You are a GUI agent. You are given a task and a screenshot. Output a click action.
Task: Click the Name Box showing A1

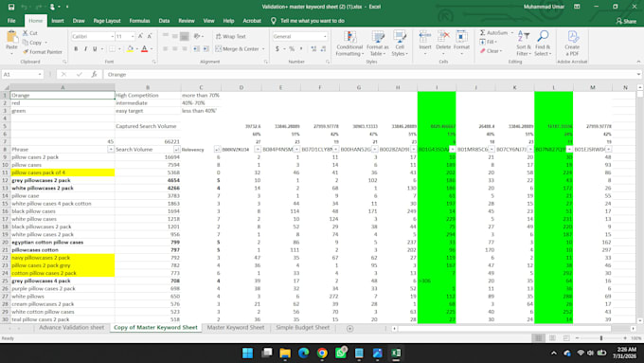(x=21, y=75)
